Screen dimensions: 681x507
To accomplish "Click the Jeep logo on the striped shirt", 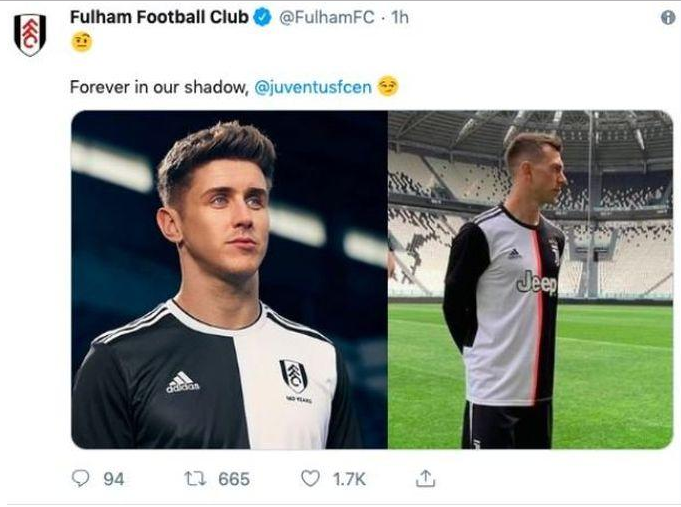I will click(537, 283).
